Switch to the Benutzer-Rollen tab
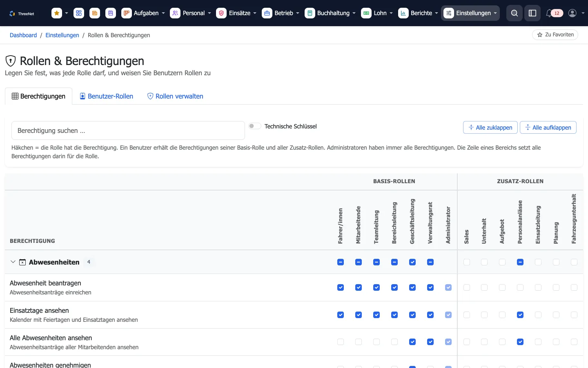 (x=106, y=96)
